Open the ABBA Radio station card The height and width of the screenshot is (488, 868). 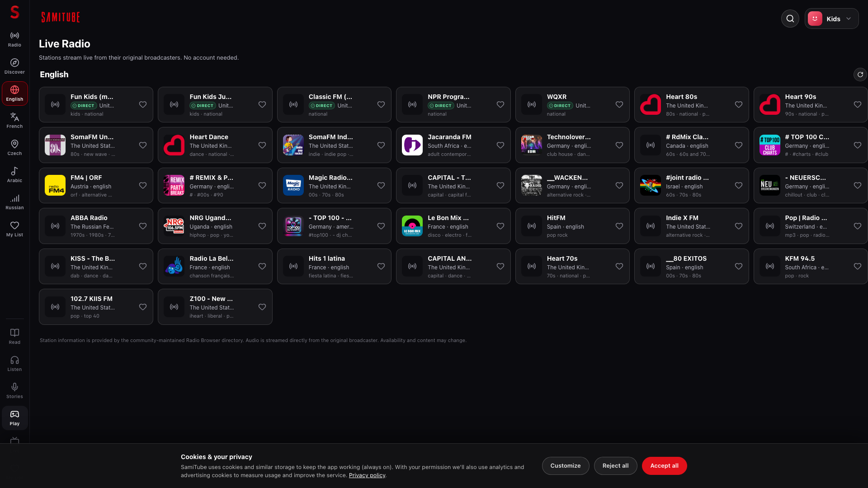pyautogui.click(x=96, y=226)
